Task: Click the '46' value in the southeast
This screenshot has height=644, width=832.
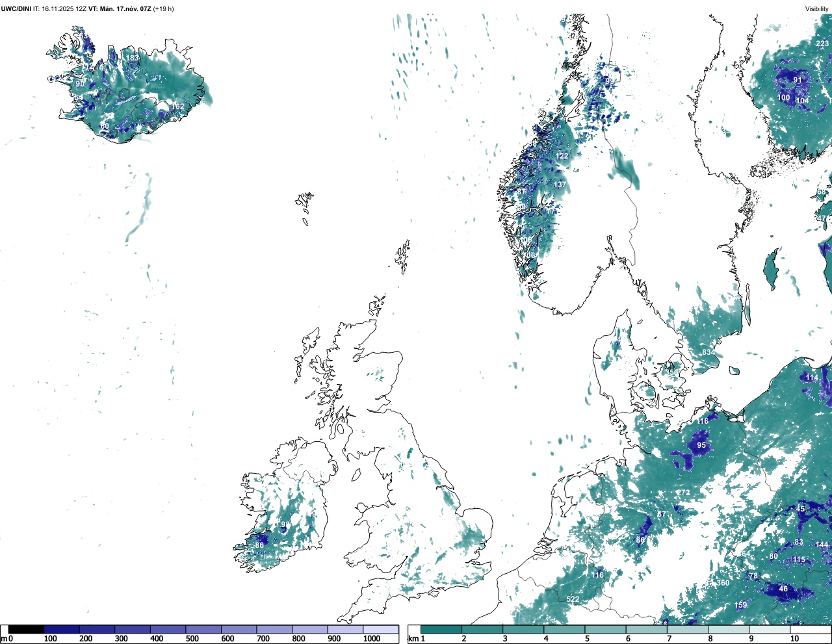Action: click(x=783, y=589)
